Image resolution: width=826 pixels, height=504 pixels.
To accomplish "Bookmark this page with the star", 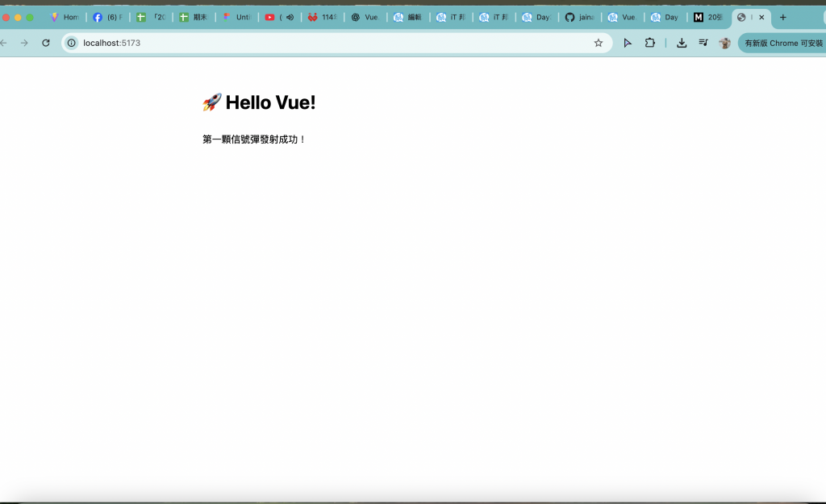I will pyautogui.click(x=599, y=43).
